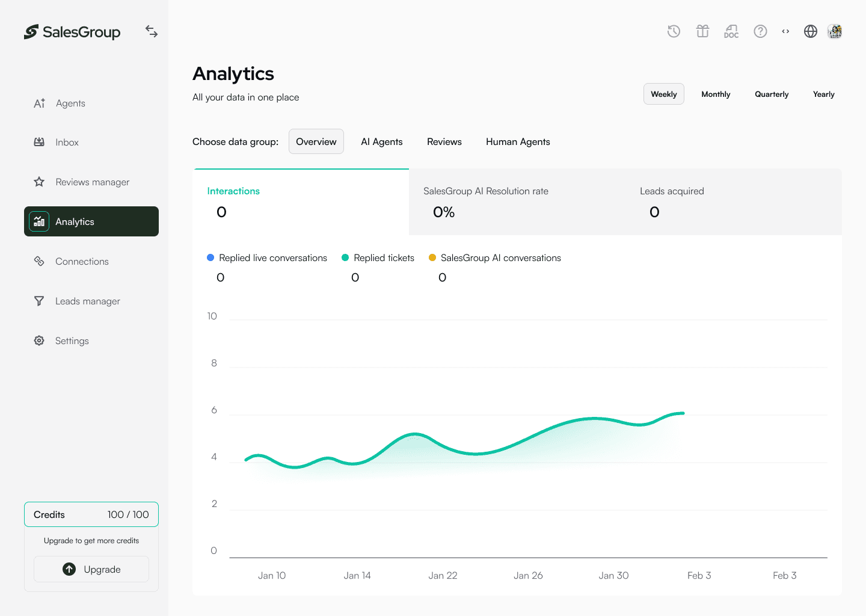Screen dimensions: 866x616
Task: Click the Jan 10 axis label
Action: tap(272, 576)
